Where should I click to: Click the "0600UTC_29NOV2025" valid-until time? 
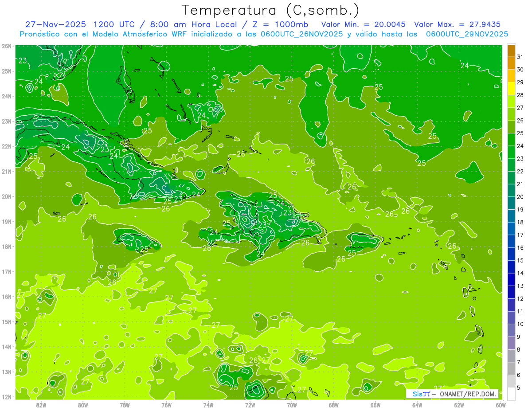[x=467, y=34]
